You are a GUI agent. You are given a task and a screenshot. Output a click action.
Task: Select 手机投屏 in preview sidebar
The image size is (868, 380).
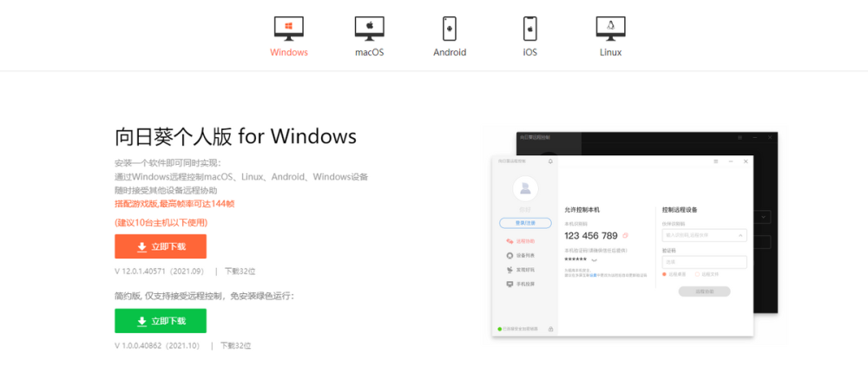point(521,285)
